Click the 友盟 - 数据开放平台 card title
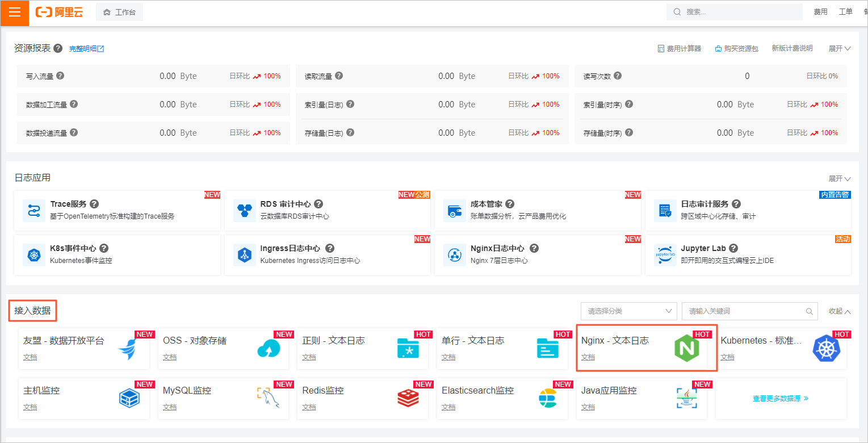868x443 pixels. (x=64, y=341)
